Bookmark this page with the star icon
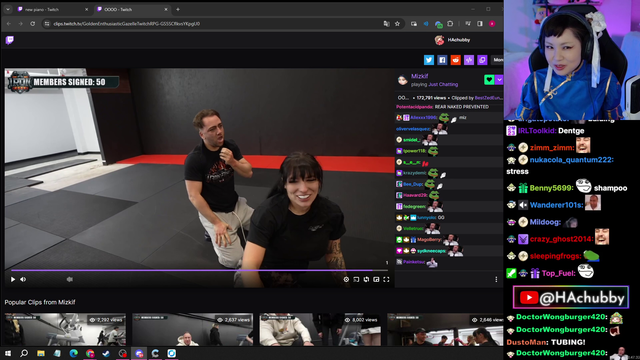 click(397, 24)
